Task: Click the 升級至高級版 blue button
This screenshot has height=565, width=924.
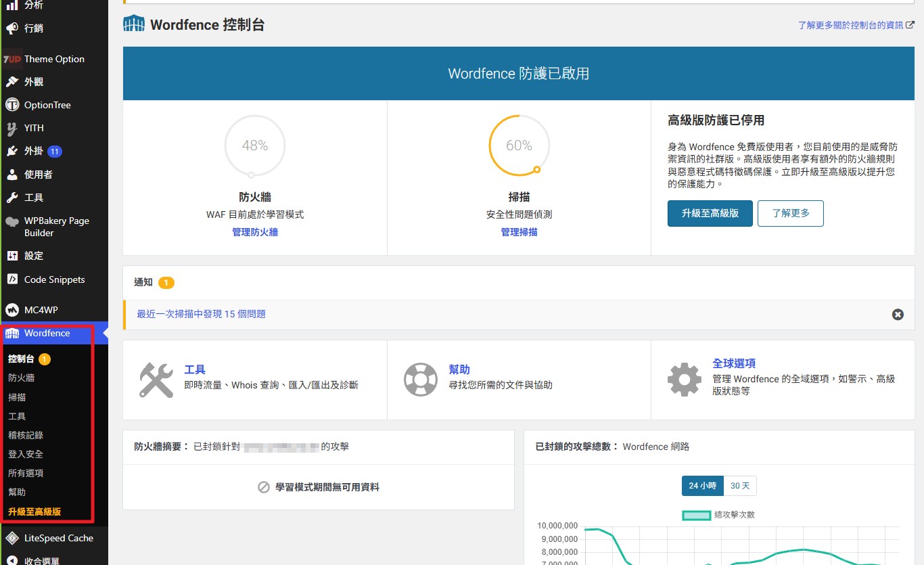Action: tap(710, 213)
